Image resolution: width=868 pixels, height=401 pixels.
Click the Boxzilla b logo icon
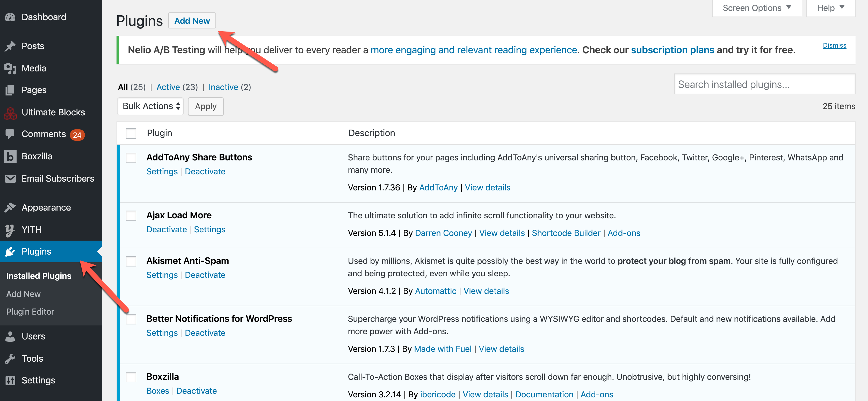click(x=10, y=157)
